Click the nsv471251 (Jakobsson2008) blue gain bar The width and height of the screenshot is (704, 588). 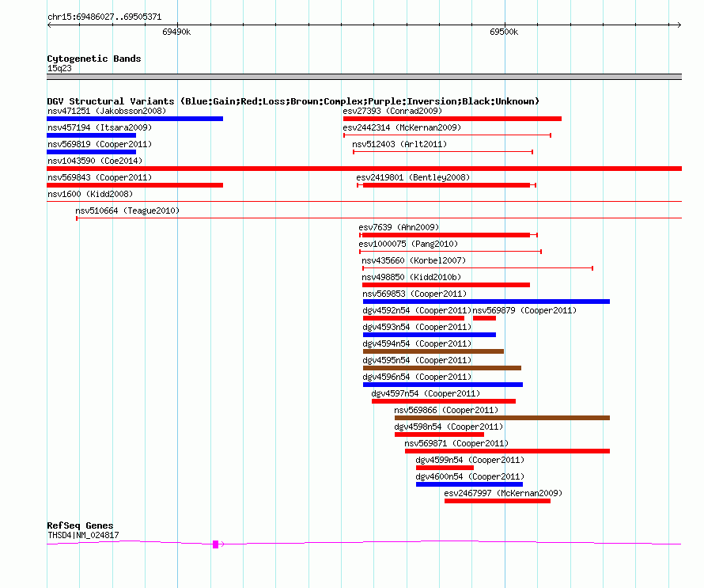[134, 119]
